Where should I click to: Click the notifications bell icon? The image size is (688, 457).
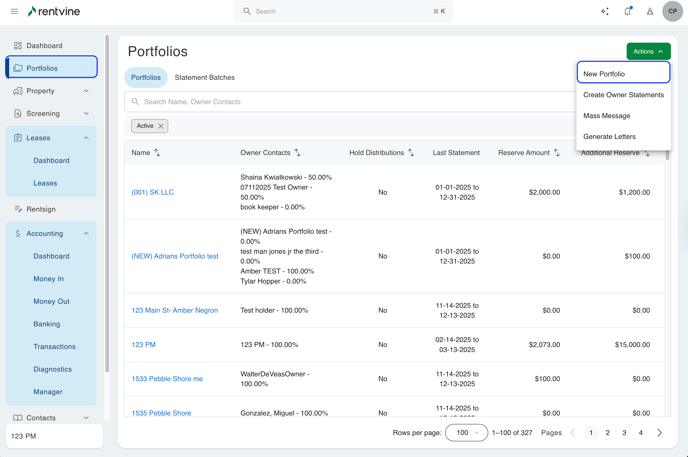pyautogui.click(x=627, y=12)
